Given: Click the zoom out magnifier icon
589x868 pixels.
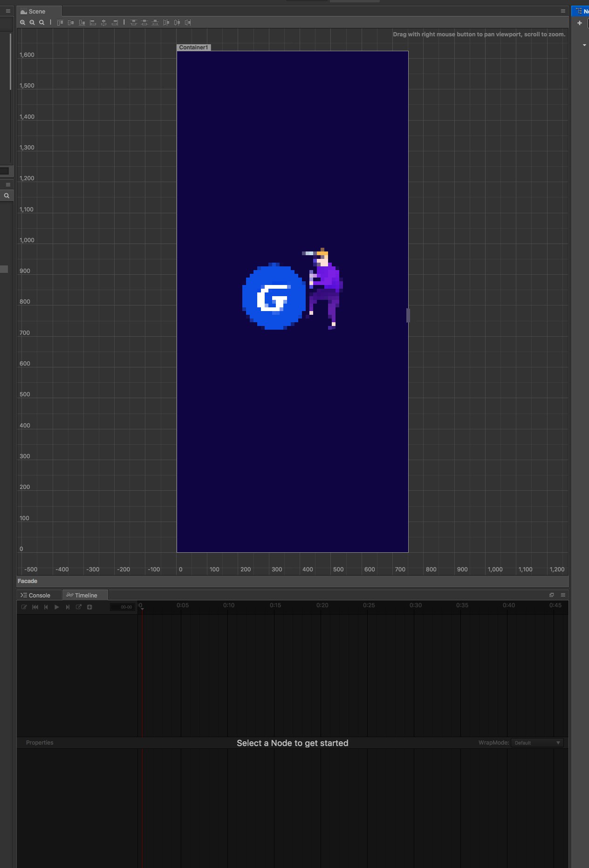Looking at the screenshot, I should point(32,22).
